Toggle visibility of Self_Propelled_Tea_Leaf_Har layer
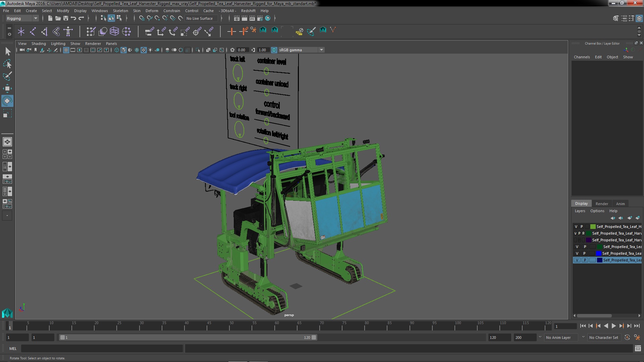This screenshot has width=644, height=362. 576,233
